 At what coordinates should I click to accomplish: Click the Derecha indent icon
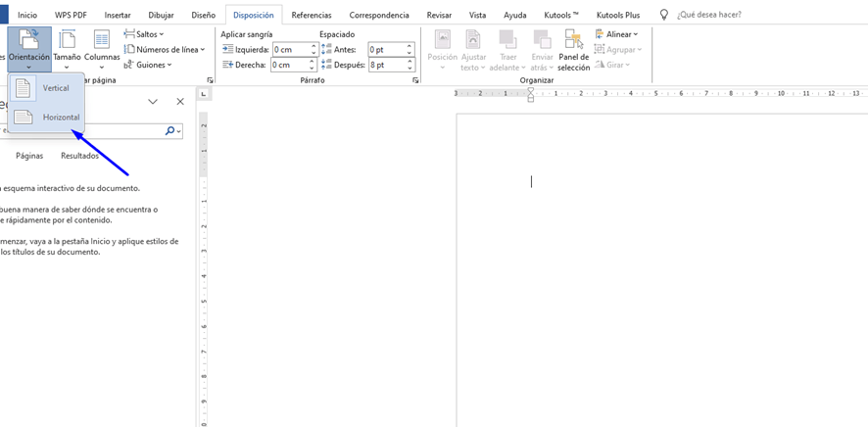(x=228, y=65)
